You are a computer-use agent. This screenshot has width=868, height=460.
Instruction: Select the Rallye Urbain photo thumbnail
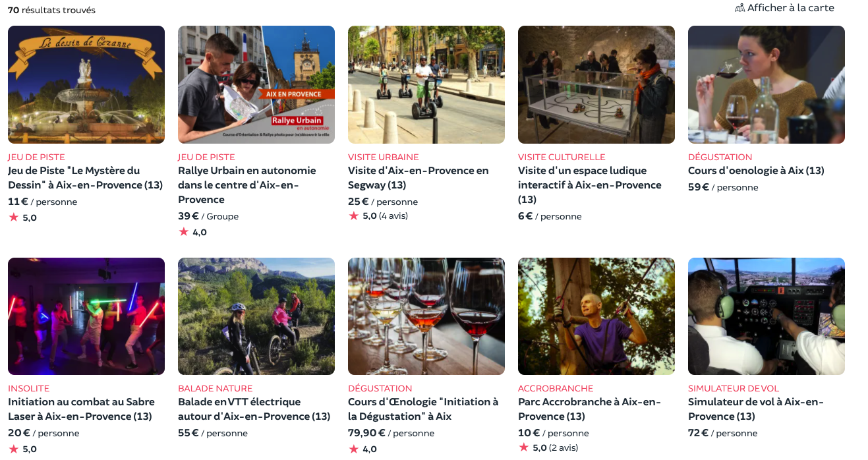click(x=256, y=84)
